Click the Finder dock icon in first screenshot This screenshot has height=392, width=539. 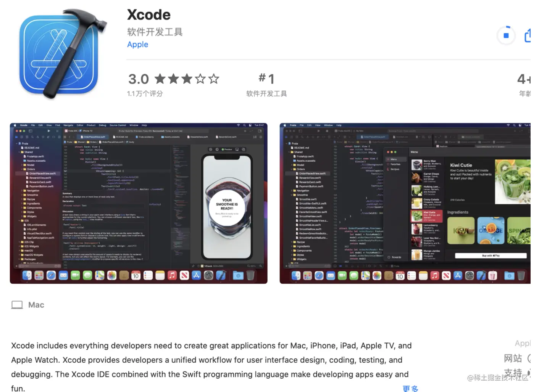coord(27,275)
